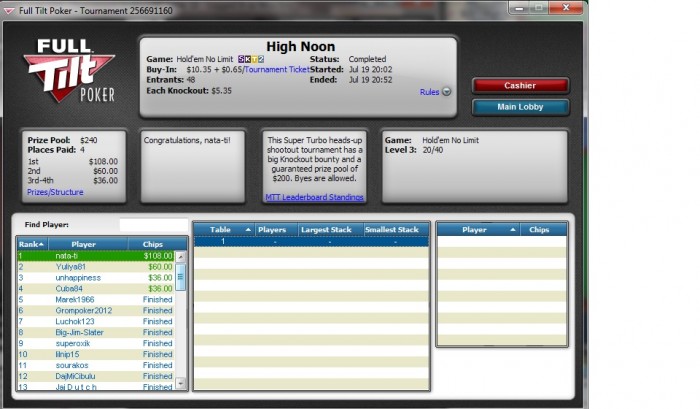Sort player list by Rank column

[x=32, y=244]
